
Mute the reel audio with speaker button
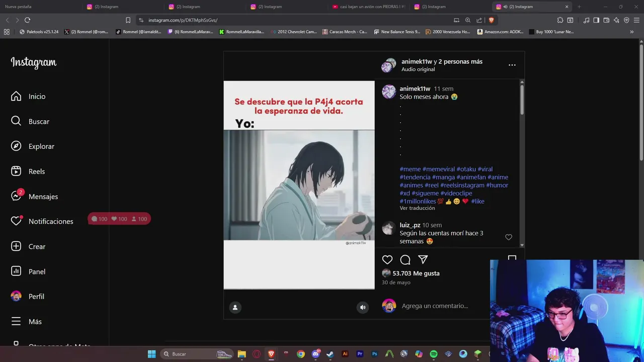pos(363,307)
